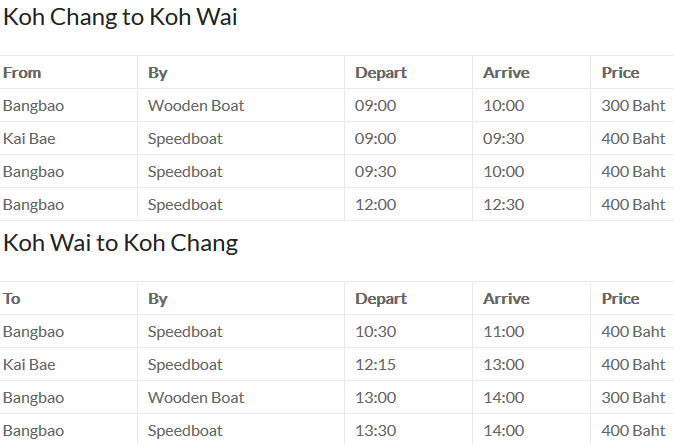Click the "Koh Chang to Koh Wai" heading
The image size is (674, 444).
pos(120,18)
